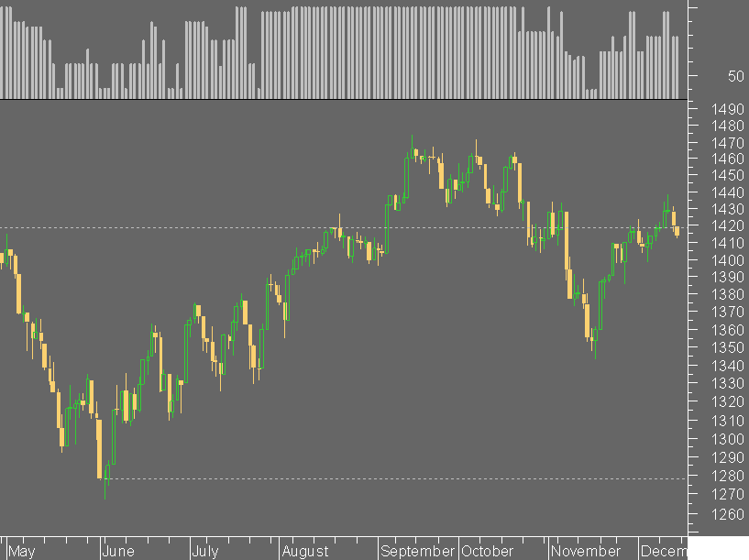Screen dimensions: 749x560
Task: Select the August month label
Action: (305, 552)
